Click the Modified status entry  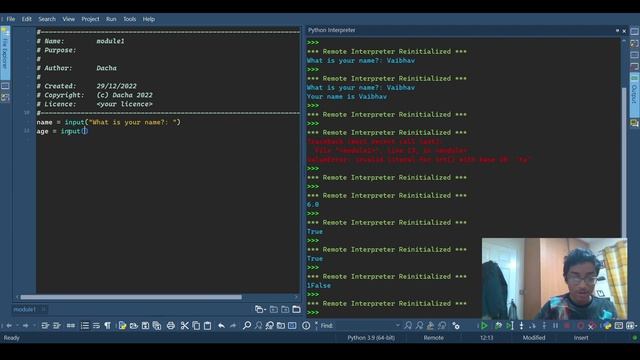pos(534,338)
